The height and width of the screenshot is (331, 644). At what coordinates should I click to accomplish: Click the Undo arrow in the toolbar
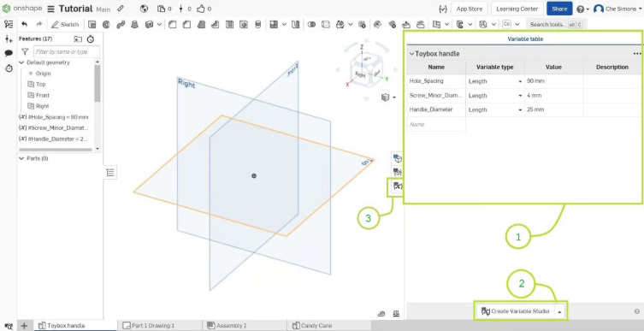coord(25,24)
